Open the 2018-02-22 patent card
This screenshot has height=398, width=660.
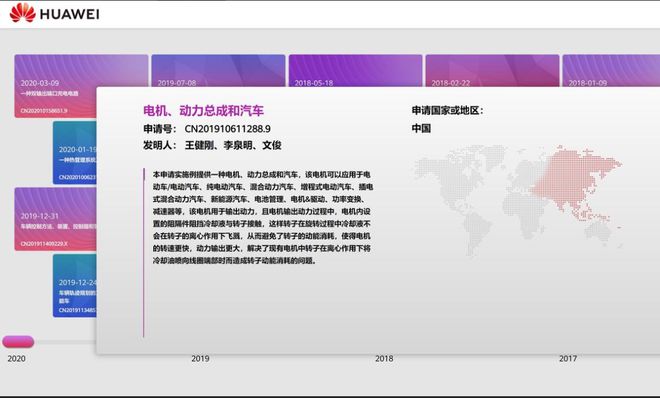(492, 71)
